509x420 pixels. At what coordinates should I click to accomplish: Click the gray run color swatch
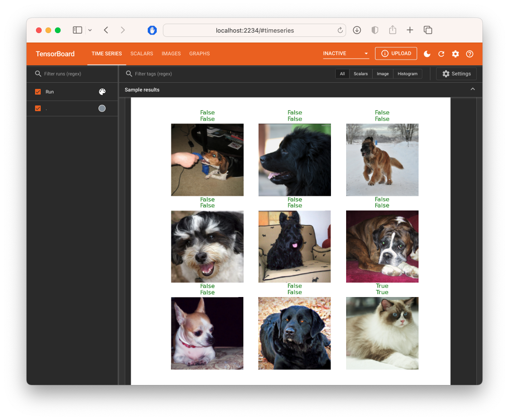point(102,109)
